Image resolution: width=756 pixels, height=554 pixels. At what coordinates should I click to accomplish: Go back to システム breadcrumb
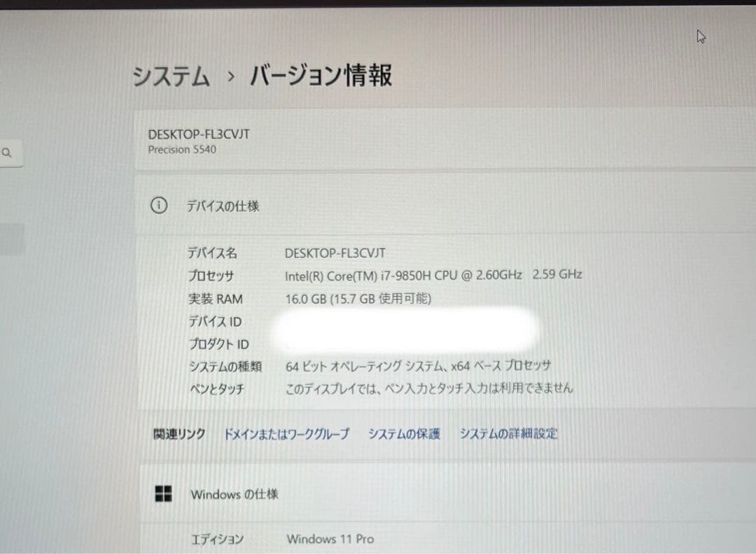(171, 76)
